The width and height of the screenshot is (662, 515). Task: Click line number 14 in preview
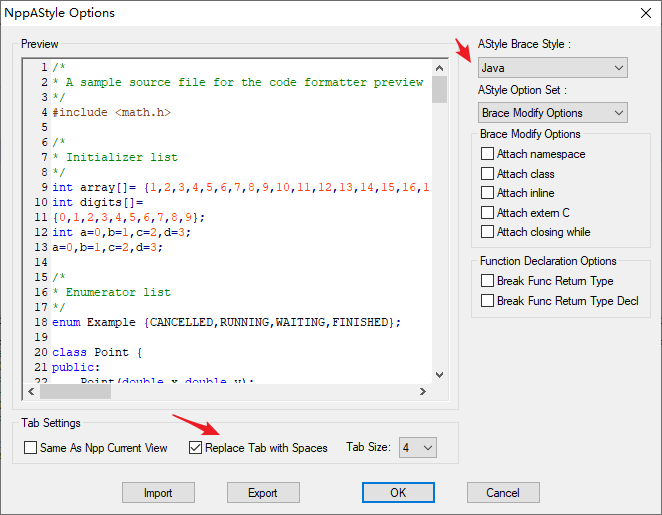(x=41, y=262)
